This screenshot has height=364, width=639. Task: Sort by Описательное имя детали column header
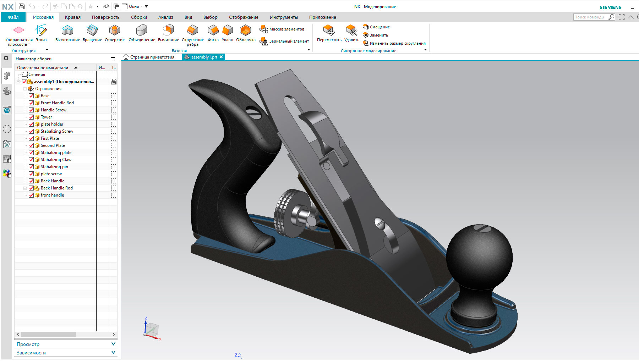click(x=55, y=67)
